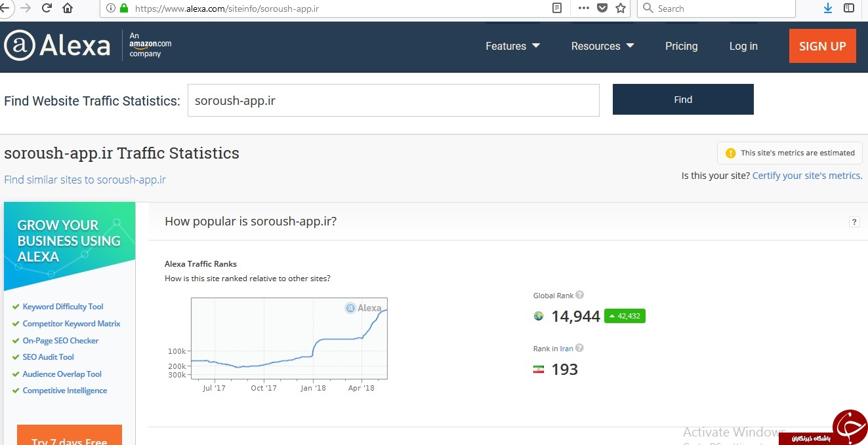Click the Alexa traffic rank chart

click(289, 338)
